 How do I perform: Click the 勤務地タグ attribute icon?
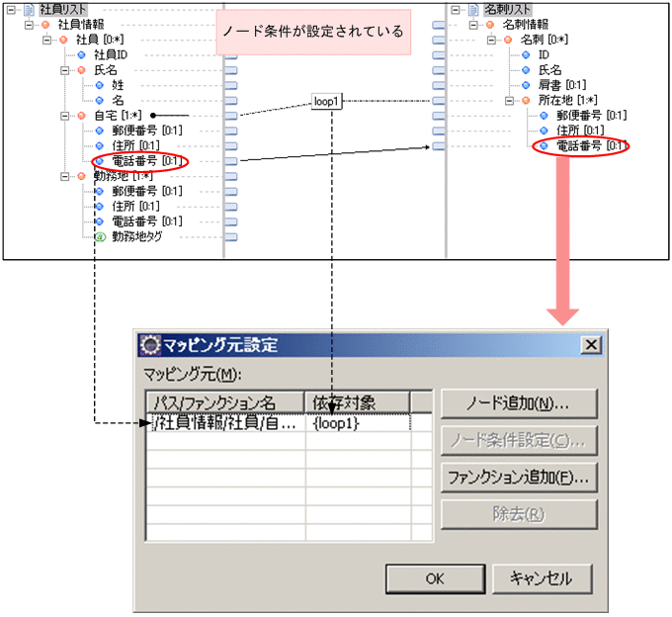[x=100, y=236]
